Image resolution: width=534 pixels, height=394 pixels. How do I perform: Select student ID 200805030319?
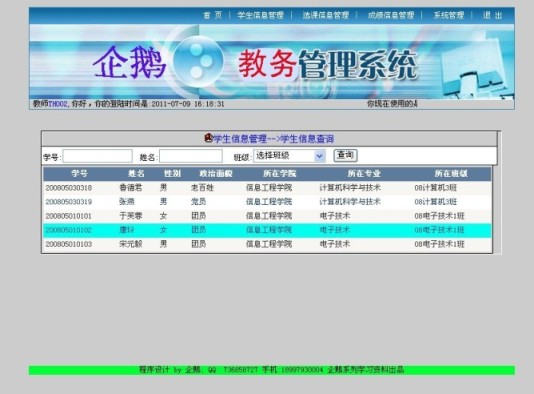click(69, 202)
